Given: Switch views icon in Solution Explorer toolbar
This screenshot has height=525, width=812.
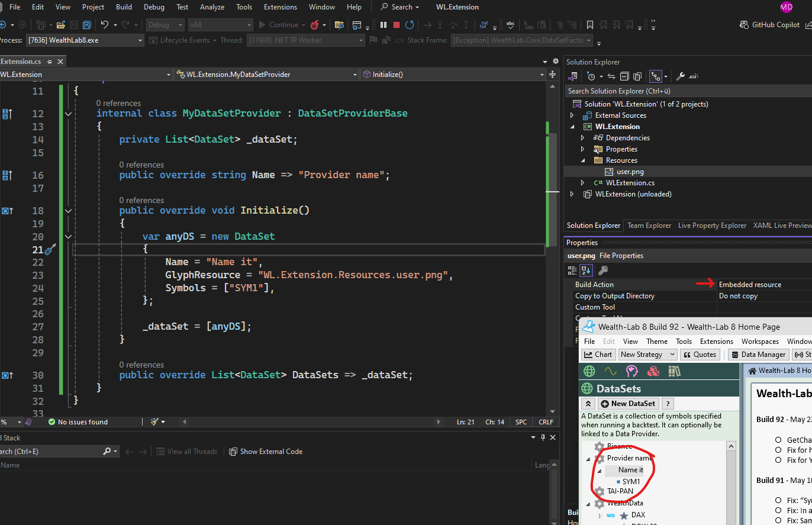Looking at the screenshot, I should (572, 76).
